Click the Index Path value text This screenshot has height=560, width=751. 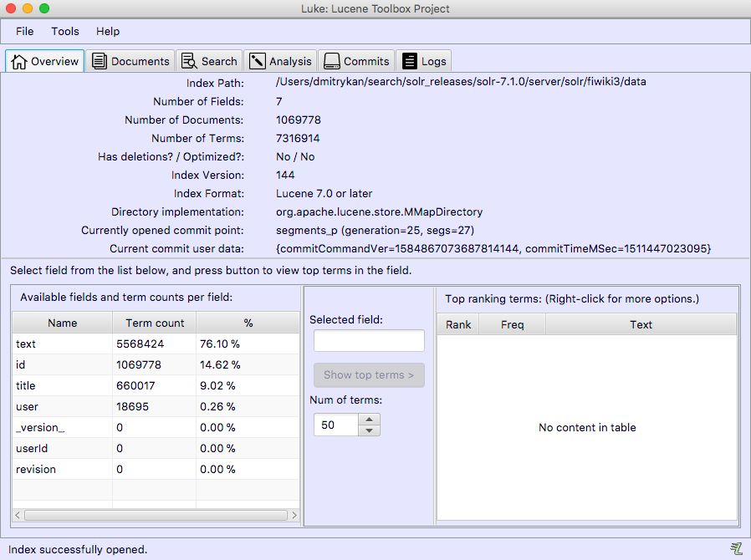tap(461, 82)
